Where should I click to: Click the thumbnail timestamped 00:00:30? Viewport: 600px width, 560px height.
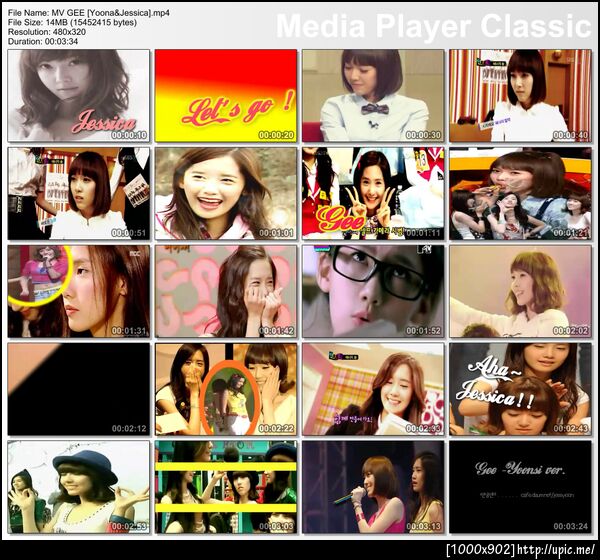coord(373,96)
